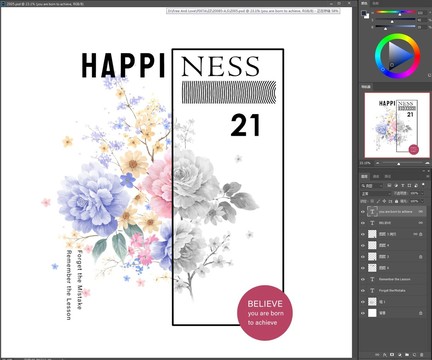
Task: Create new group folder icon
Action: click(407, 355)
